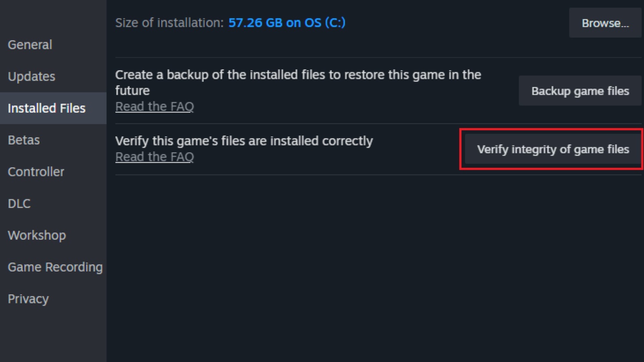644x362 pixels.
Task: Select the Workshop section
Action: tap(37, 235)
